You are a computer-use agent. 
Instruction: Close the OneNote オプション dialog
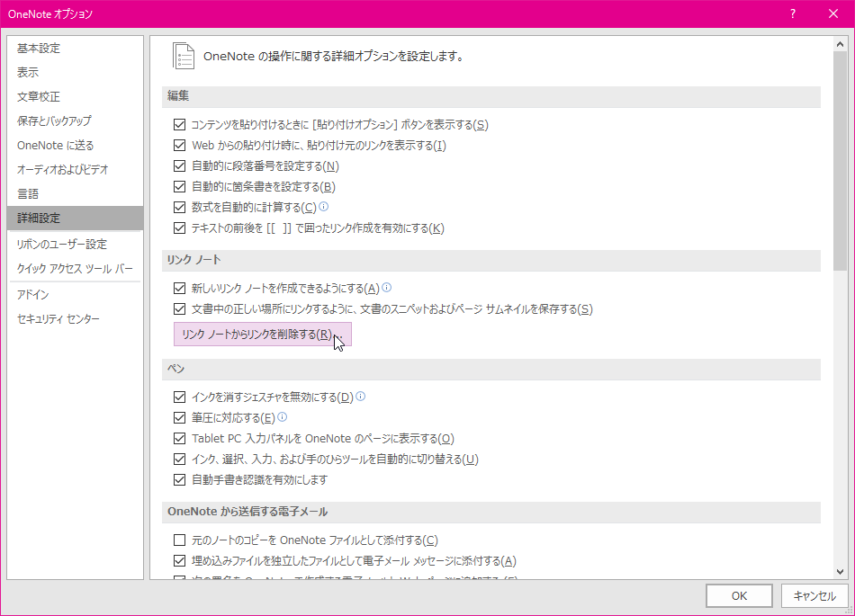click(x=833, y=13)
